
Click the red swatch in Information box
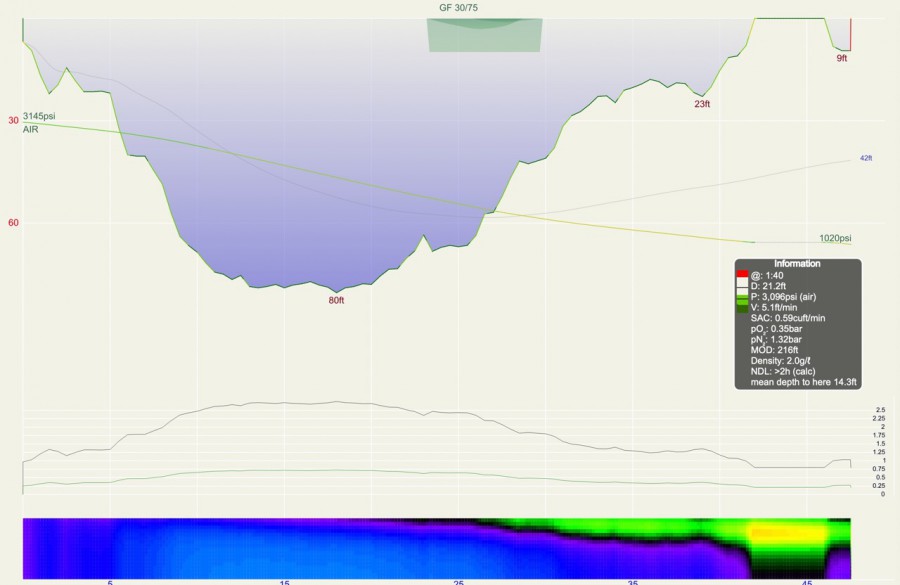coord(741,275)
